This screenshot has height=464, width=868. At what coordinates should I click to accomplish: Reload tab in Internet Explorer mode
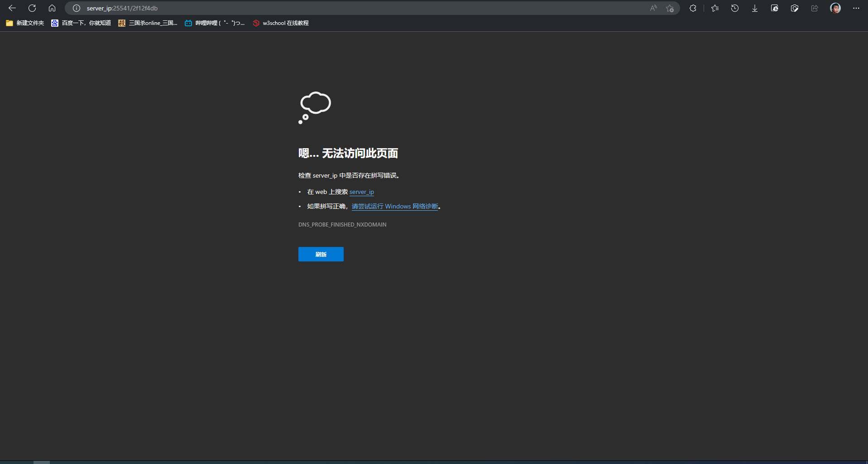click(775, 8)
